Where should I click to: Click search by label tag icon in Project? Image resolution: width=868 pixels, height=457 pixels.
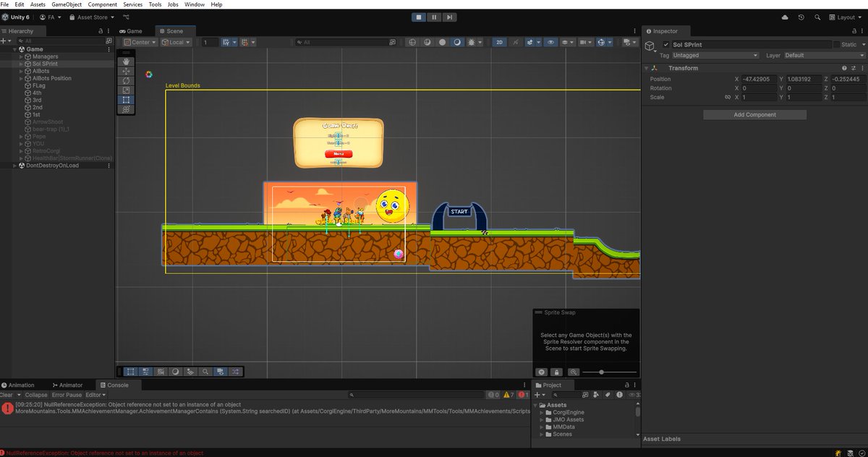click(x=606, y=395)
